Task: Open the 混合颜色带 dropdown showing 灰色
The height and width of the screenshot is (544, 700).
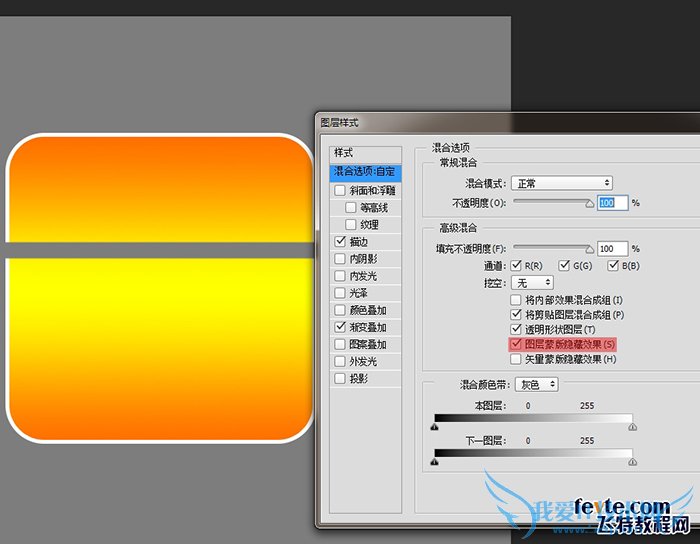Action: (538, 384)
